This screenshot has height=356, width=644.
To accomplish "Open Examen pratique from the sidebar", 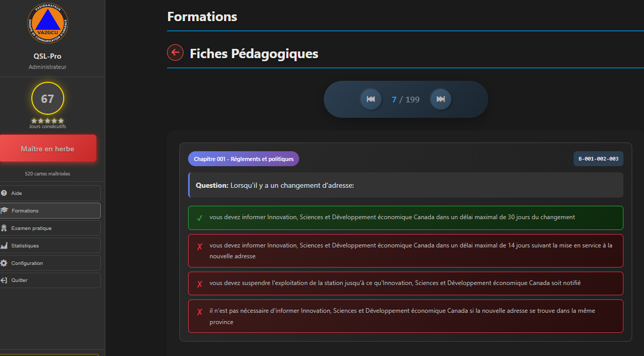I will 50,228.
